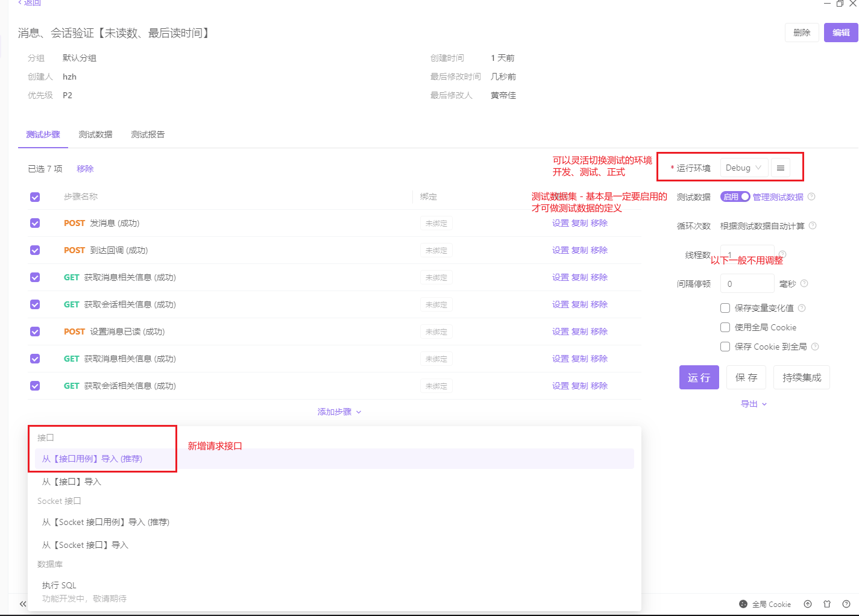Click help icon after 毫秒 label
859x616 pixels.
tap(804, 283)
